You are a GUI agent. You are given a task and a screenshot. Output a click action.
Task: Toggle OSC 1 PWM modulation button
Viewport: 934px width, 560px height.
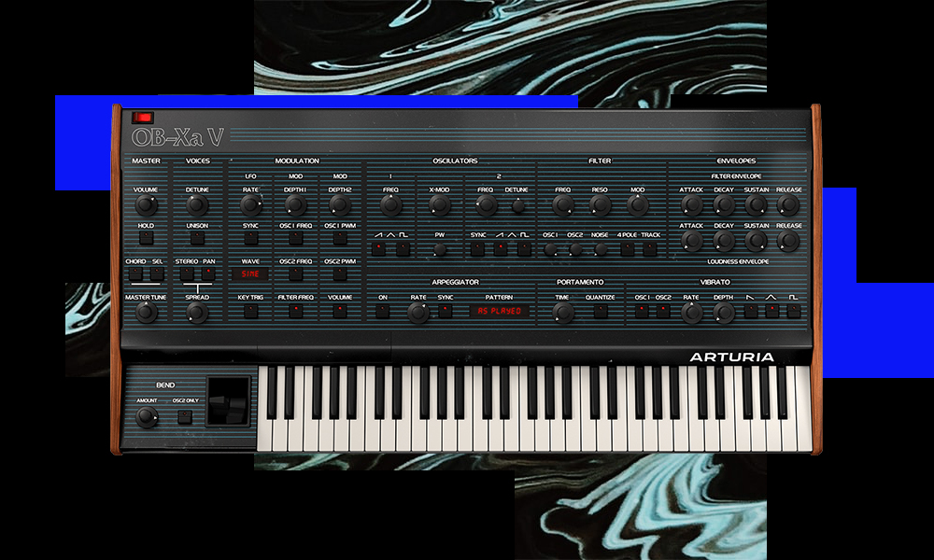[x=340, y=238]
